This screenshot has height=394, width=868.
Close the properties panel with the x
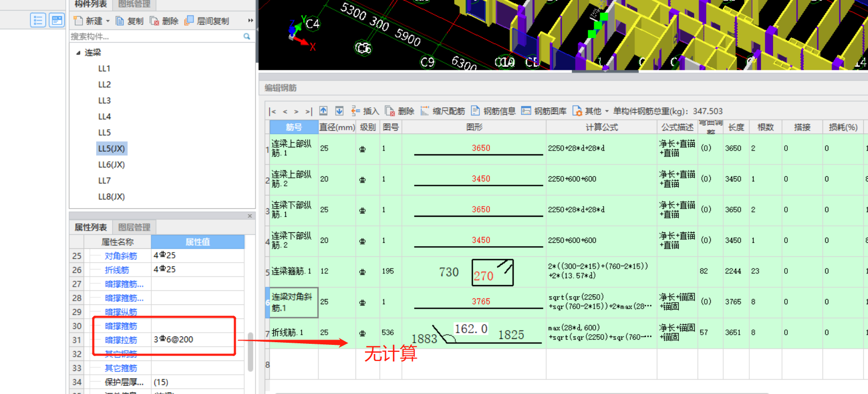pyautogui.click(x=250, y=216)
